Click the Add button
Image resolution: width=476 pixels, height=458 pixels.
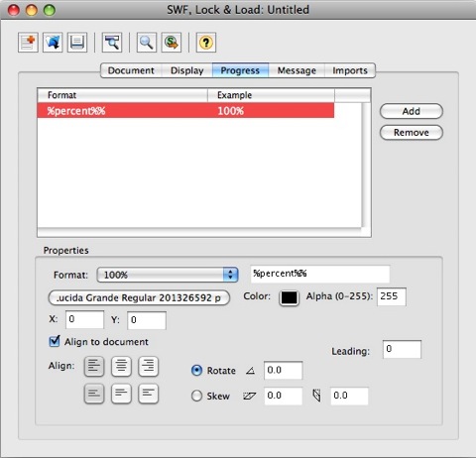[412, 111]
